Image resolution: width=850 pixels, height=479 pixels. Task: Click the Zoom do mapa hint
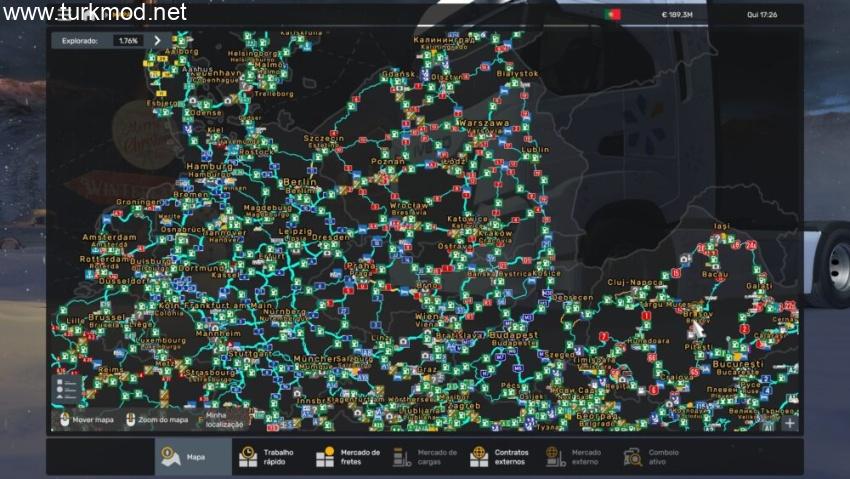click(157, 420)
